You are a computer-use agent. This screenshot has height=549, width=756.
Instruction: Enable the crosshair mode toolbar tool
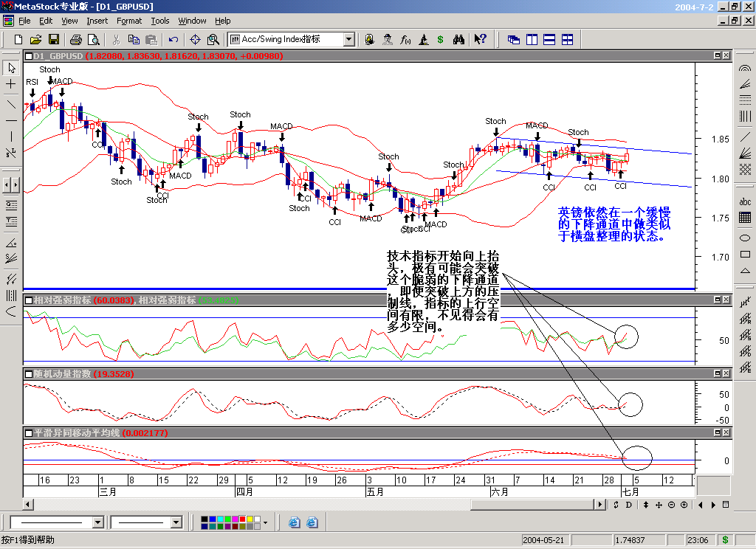point(196,39)
